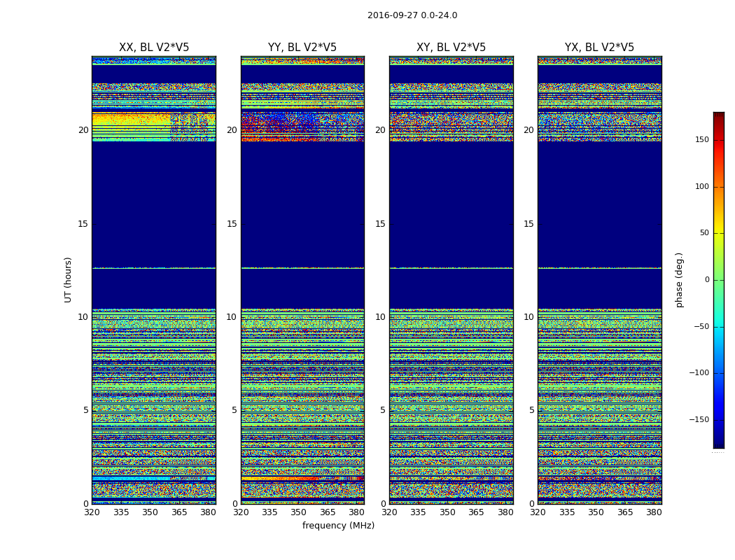Screen dimensions: 735x560
Task: Click the dark blue bottom of the phase colorbar
Action: 718,444
